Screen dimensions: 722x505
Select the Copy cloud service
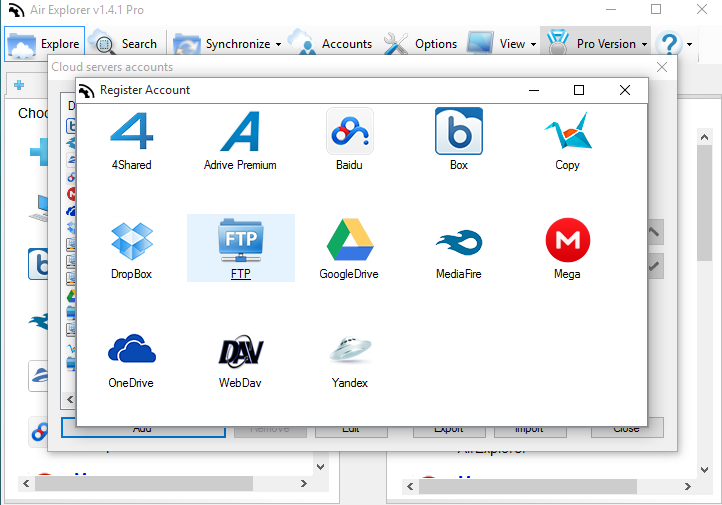click(x=567, y=141)
